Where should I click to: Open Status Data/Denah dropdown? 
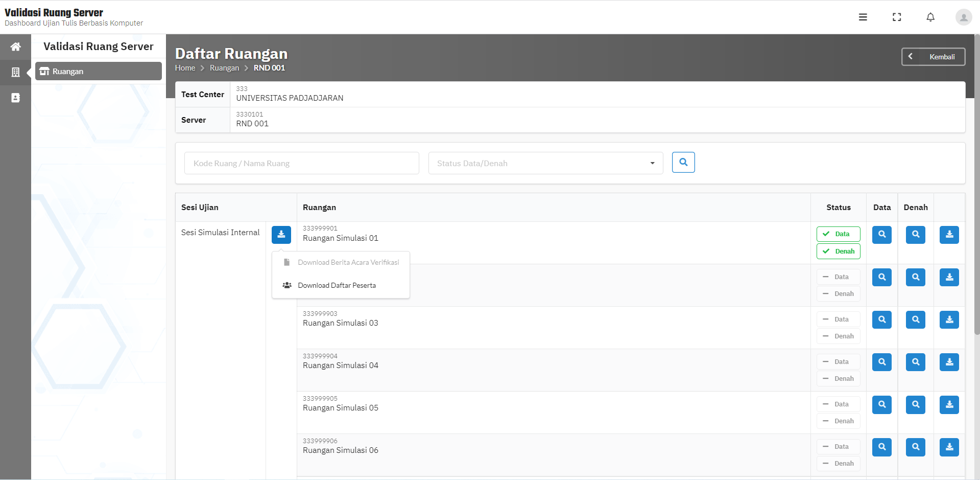[545, 163]
